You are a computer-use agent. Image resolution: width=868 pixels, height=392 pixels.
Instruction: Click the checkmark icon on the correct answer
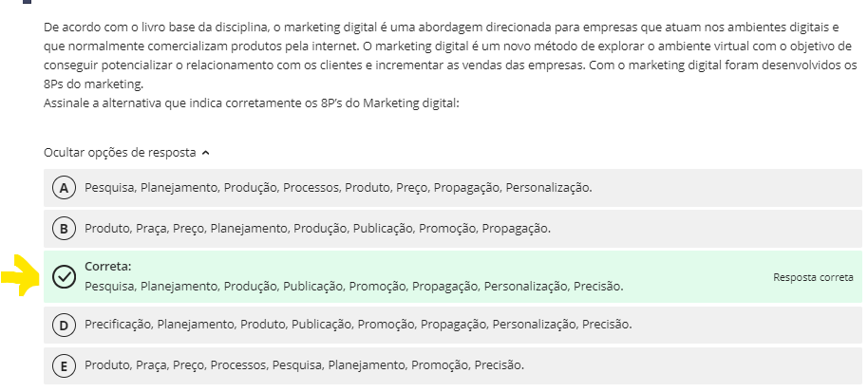click(64, 276)
